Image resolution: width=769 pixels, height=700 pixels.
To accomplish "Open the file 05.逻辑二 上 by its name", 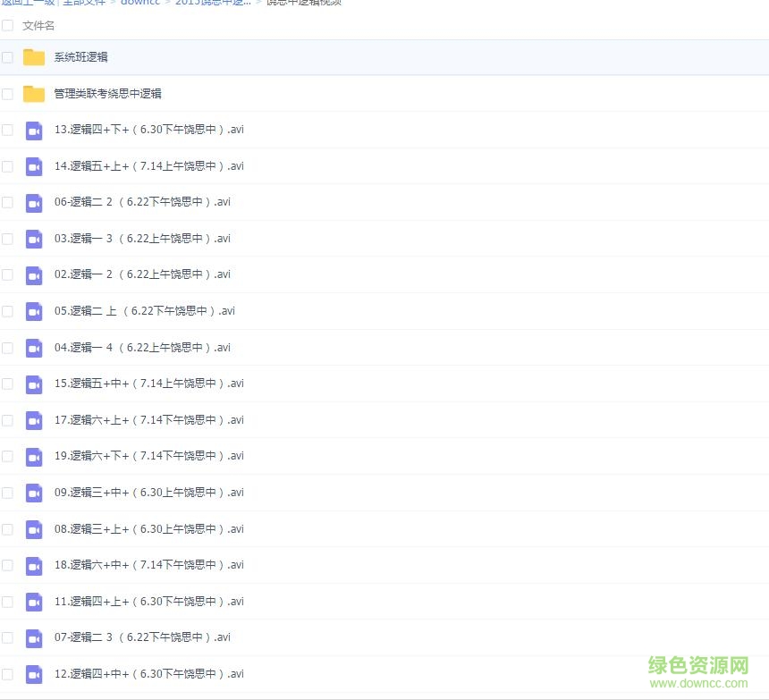I will (x=145, y=310).
